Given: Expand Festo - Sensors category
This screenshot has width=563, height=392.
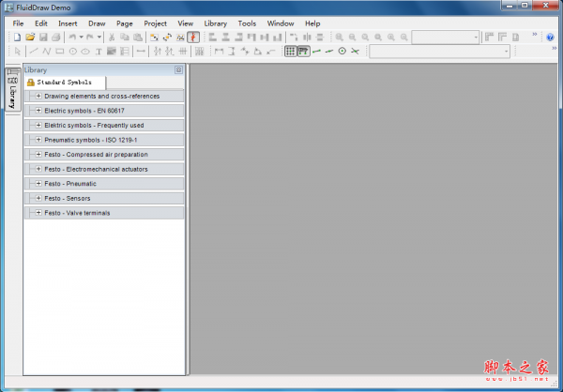Looking at the screenshot, I should [x=38, y=198].
